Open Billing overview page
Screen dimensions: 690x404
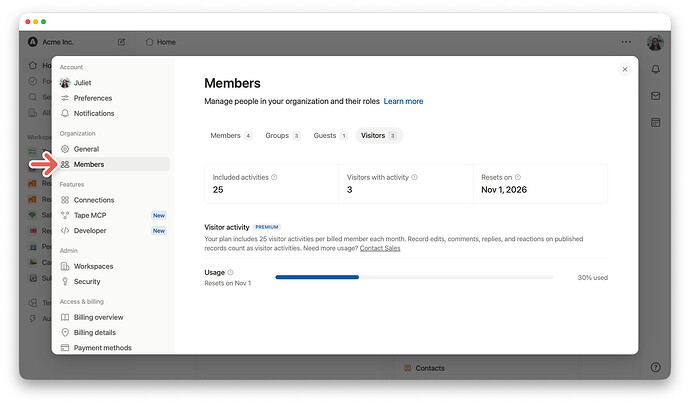pos(114,317)
